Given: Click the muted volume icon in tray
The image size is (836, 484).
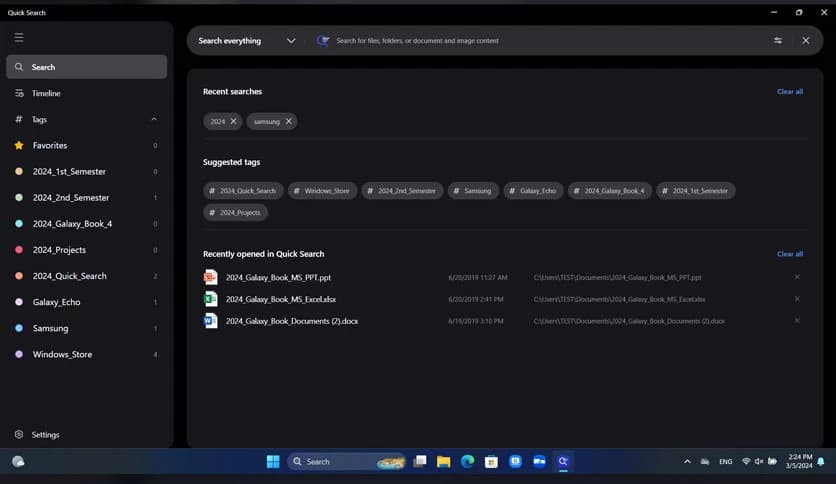Looking at the screenshot, I should 759,462.
